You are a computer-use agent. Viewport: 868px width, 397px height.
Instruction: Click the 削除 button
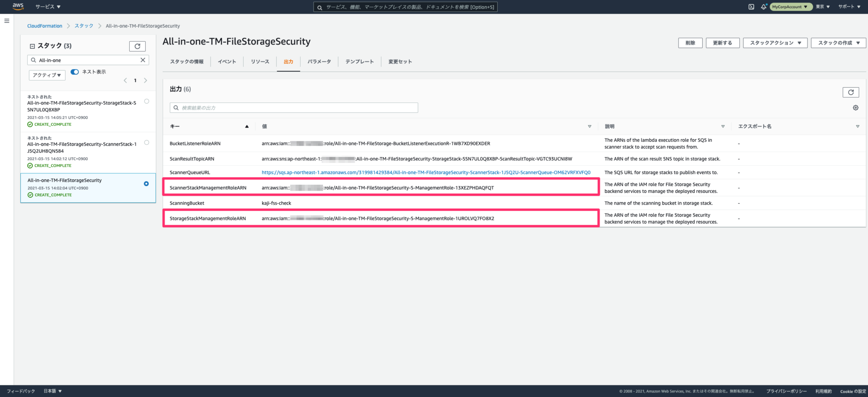[x=690, y=42]
